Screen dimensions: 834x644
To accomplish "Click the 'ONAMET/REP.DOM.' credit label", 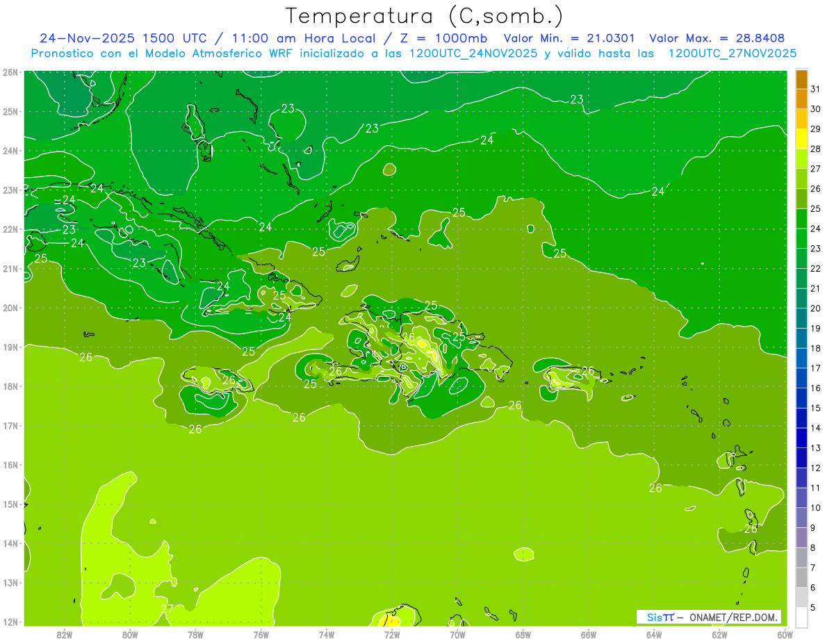I will [734, 617].
